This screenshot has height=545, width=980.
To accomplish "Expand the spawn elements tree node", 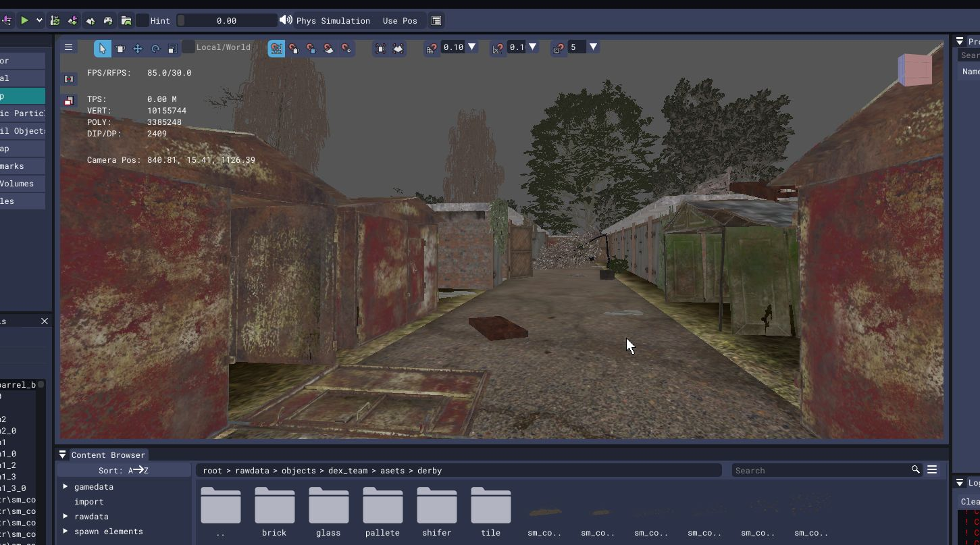I will tap(66, 531).
